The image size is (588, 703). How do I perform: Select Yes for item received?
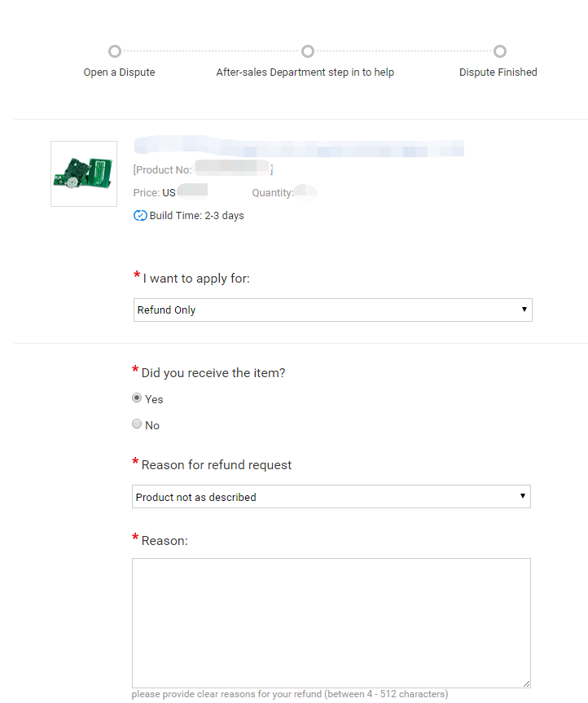point(137,398)
